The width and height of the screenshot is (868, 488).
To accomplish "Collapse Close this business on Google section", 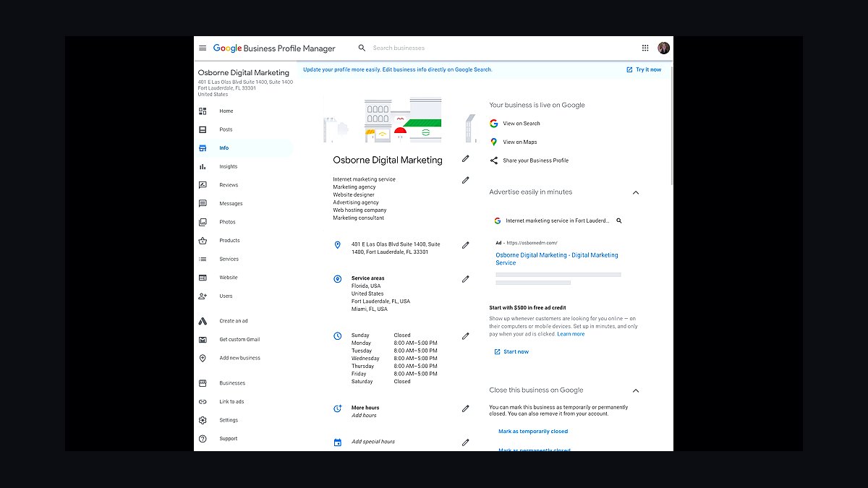I will [x=635, y=390].
